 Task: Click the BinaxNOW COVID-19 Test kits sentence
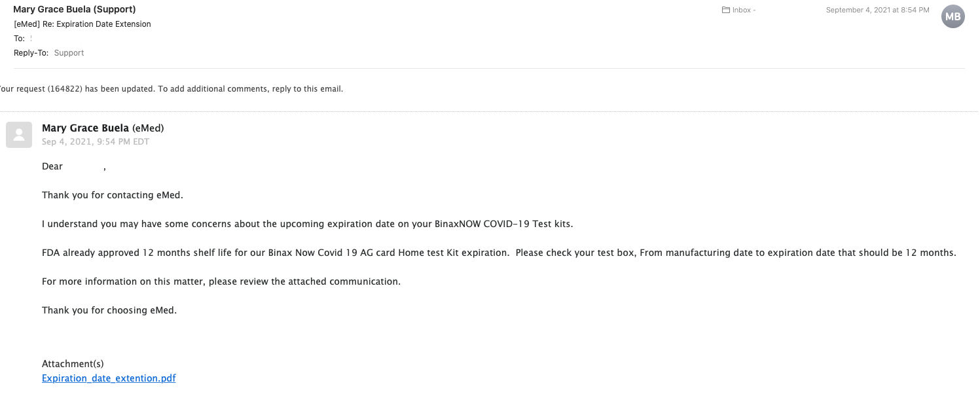pos(308,224)
